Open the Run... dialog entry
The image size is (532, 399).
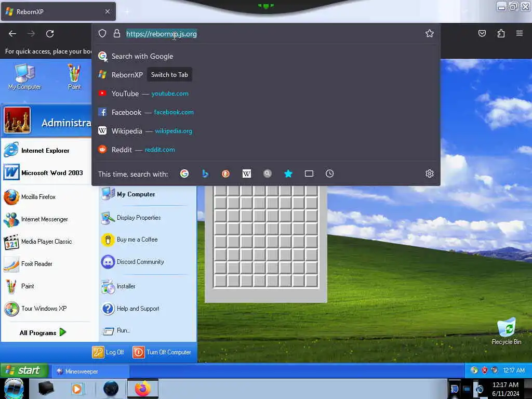coord(148,330)
